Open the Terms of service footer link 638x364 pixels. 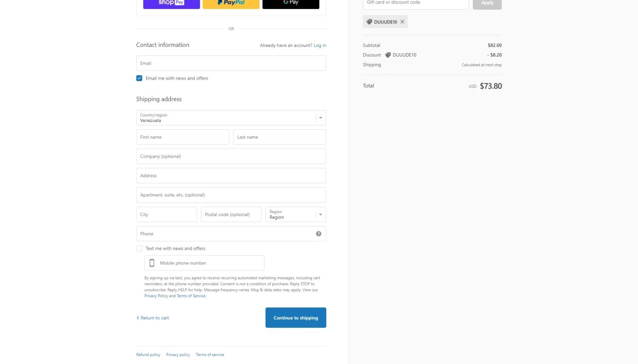coord(210,355)
